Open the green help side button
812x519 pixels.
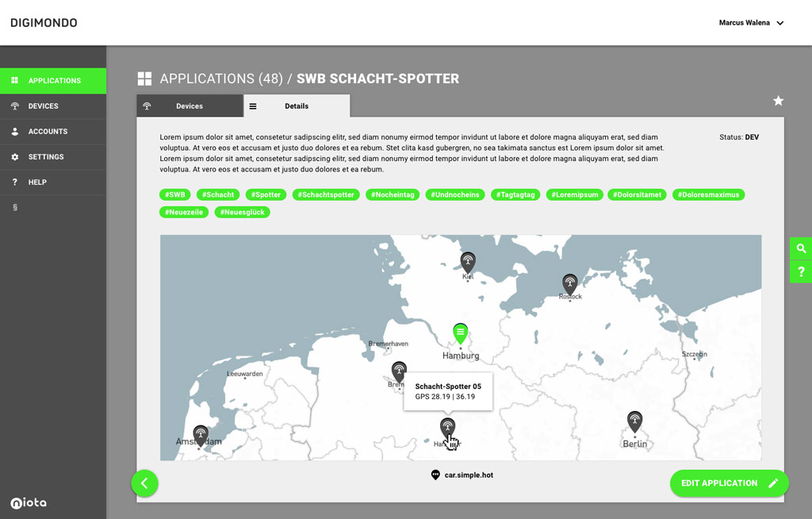[801, 271]
